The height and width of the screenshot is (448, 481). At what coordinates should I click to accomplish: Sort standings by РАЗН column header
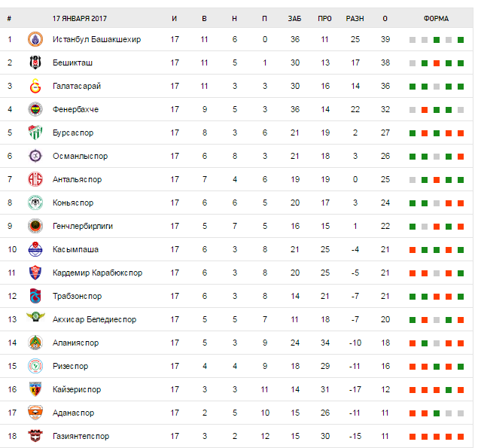(355, 17)
